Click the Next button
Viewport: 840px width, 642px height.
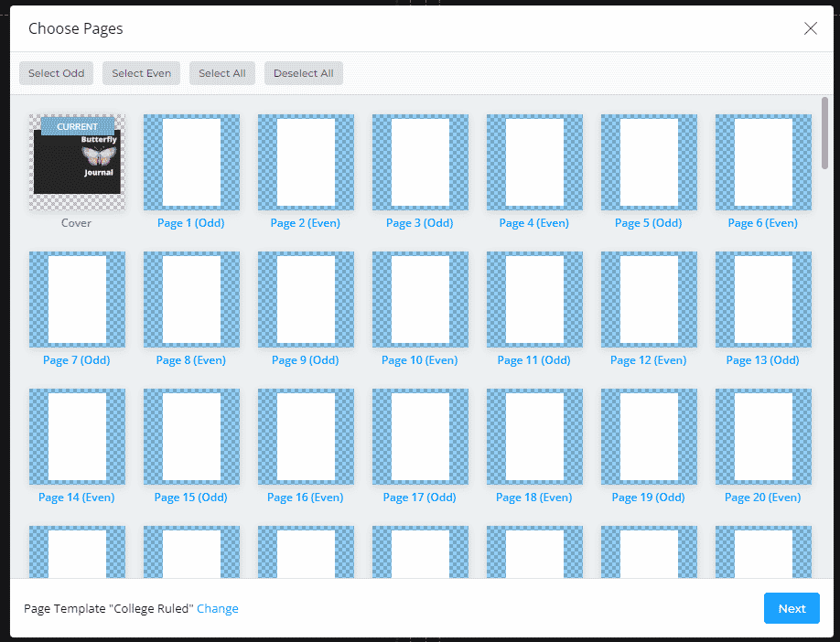click(x=792, y=608)
